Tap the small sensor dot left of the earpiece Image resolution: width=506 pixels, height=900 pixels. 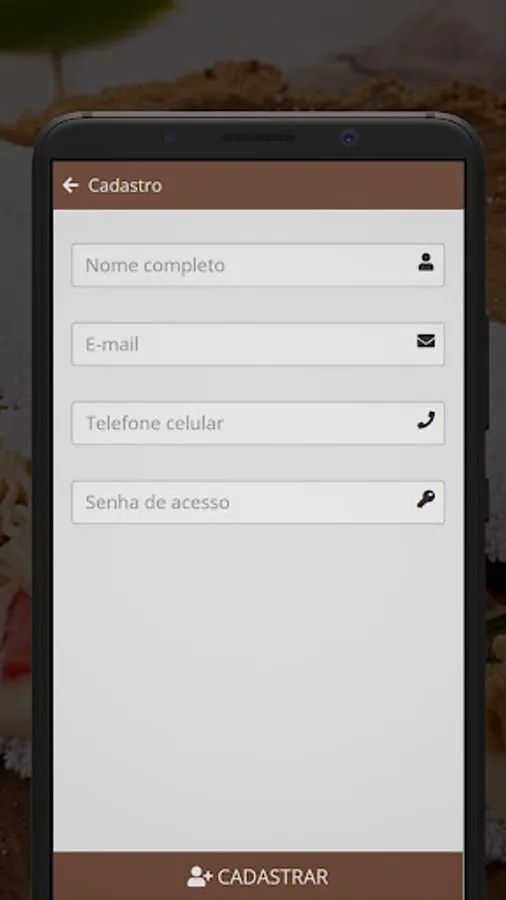coord(169,138)
